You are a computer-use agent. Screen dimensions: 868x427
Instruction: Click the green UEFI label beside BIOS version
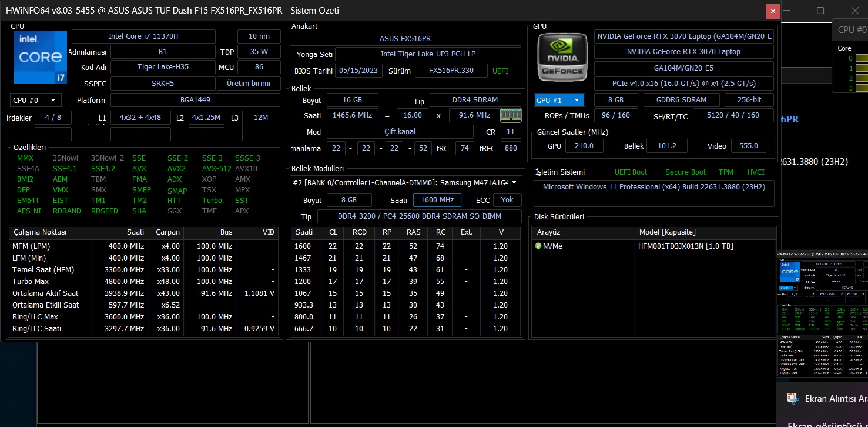pos(500,71)
